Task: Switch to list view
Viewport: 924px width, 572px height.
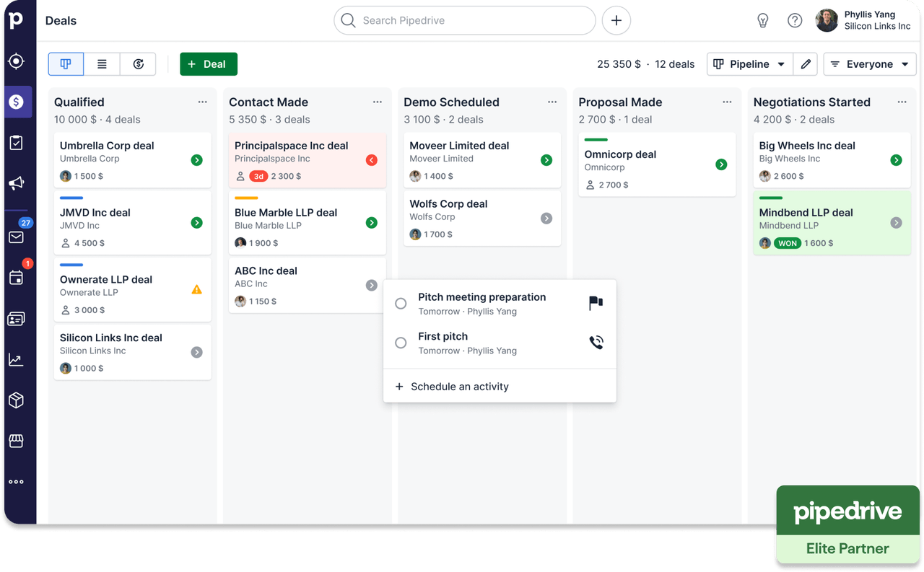Action: (x=102, y=64)
